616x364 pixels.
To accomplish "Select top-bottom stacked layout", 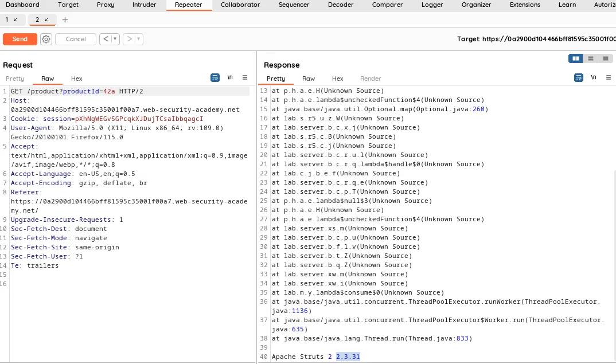I will 590,58.
